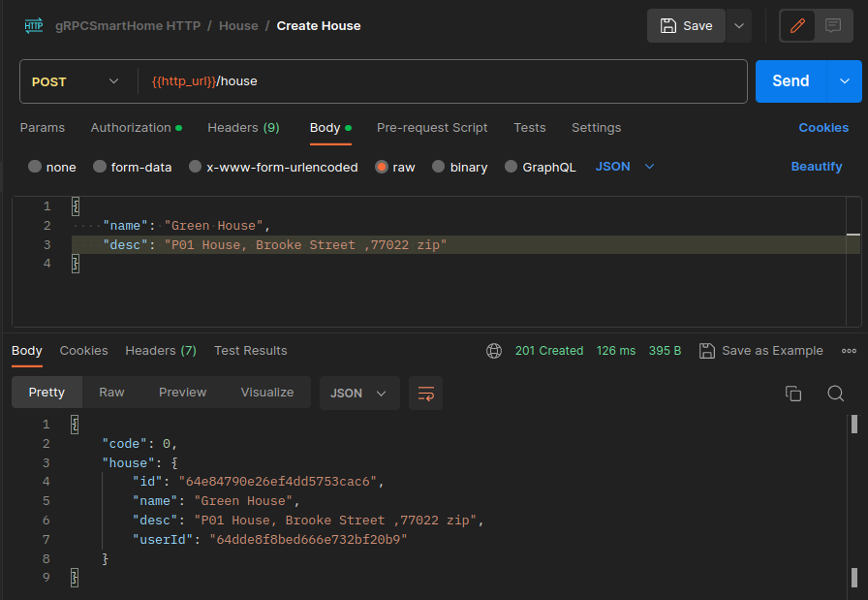The image size is (868, 600).
Task: Click the request URL input field
Action: (443, 81)
